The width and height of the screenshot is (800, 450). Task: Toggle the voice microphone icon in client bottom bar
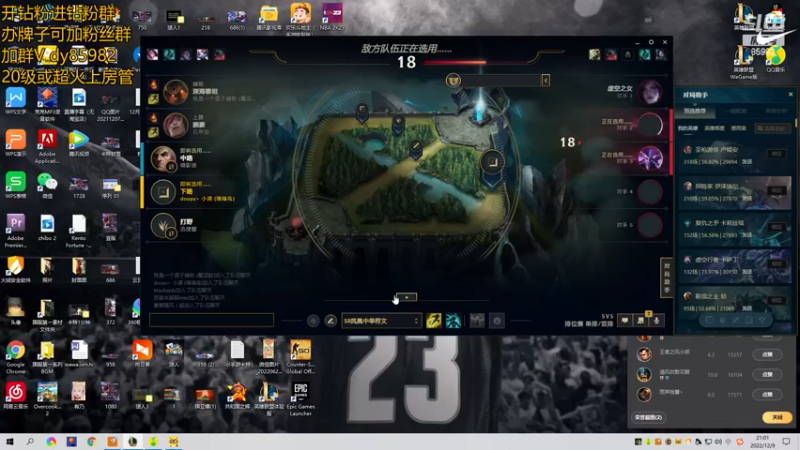click(x=657, y=320)
